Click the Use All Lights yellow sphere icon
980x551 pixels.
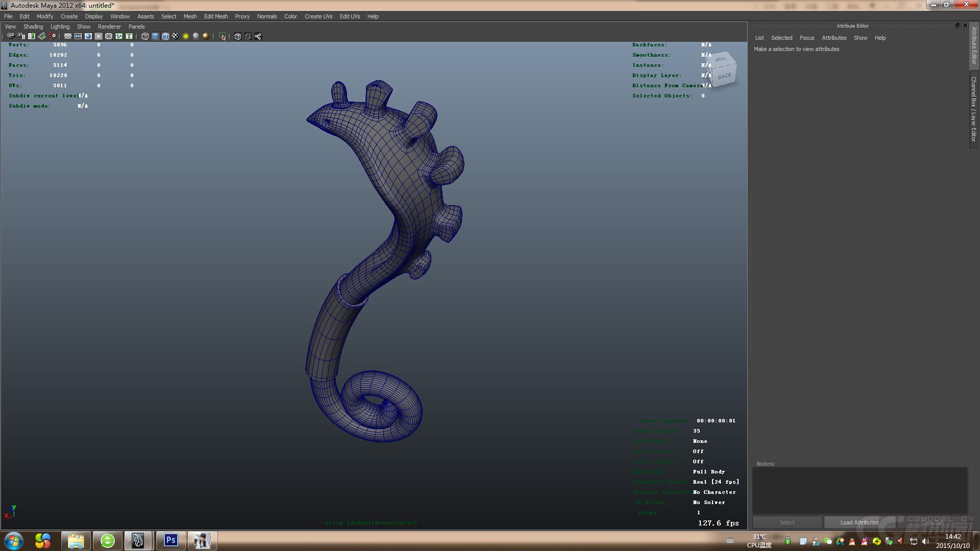(x=186, y=36)
